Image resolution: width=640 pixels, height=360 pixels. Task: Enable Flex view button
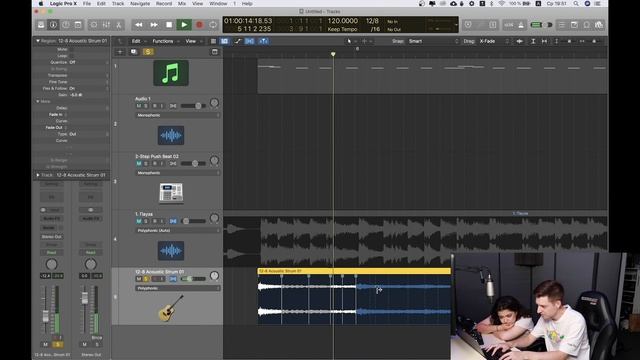tap(249, 41)
